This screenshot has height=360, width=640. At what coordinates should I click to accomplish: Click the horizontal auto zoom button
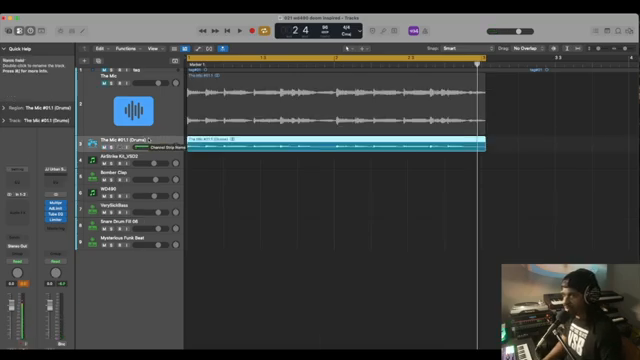[578, 49]
